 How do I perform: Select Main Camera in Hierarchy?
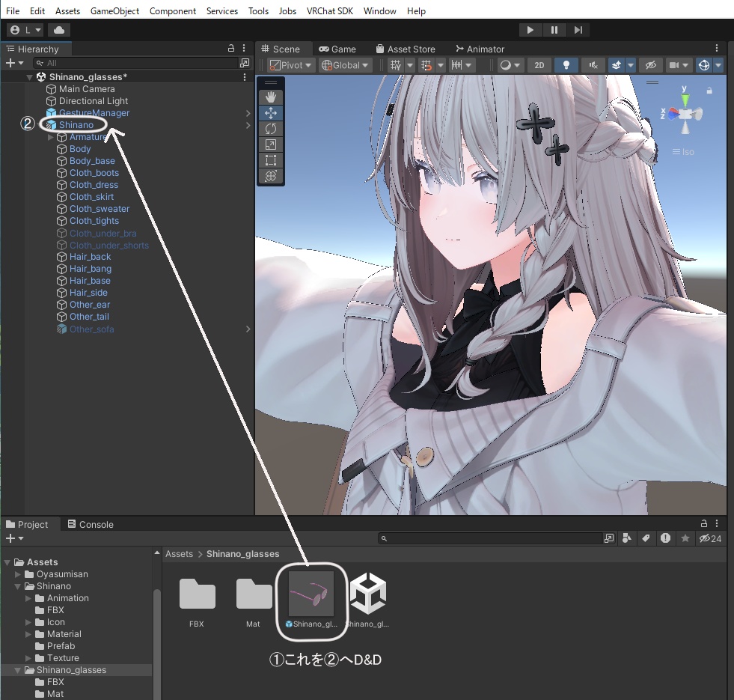pos(87,89)
